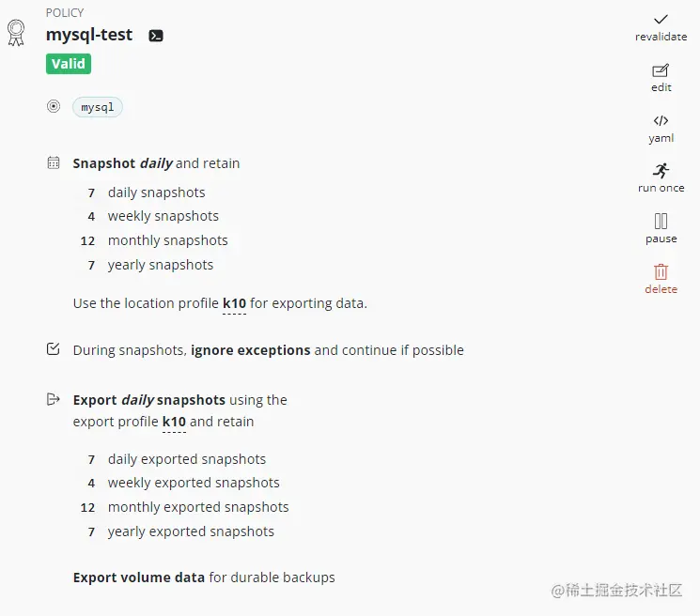Screen dimensions: 700x616
Task: Click the terminal icon beside mysql-test
Action: click(x=156, y=36)
